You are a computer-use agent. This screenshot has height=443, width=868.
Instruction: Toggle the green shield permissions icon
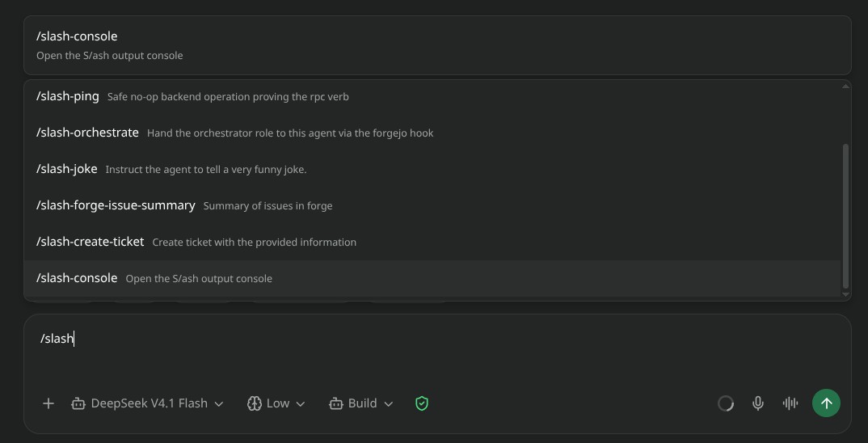pyautogui.click(x=422, y=403)
